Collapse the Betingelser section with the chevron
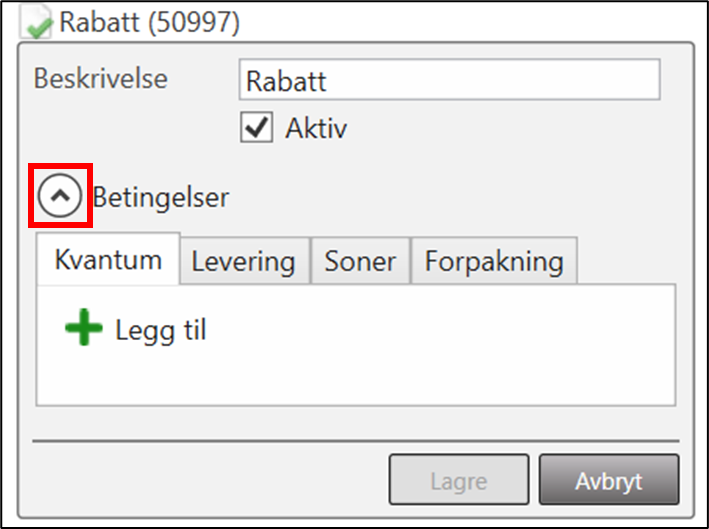The height and width of the screenshot is (529, 709). coord(60,198)
